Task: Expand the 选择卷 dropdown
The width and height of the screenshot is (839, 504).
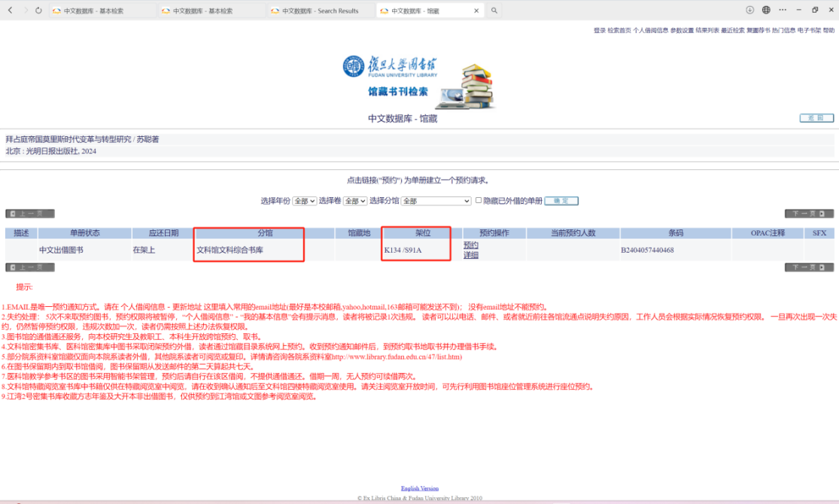Action: 355,202
